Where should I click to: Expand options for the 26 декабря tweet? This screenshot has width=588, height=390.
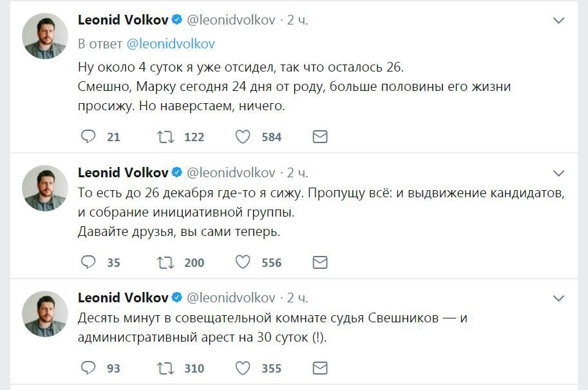[x=559, y=173]
